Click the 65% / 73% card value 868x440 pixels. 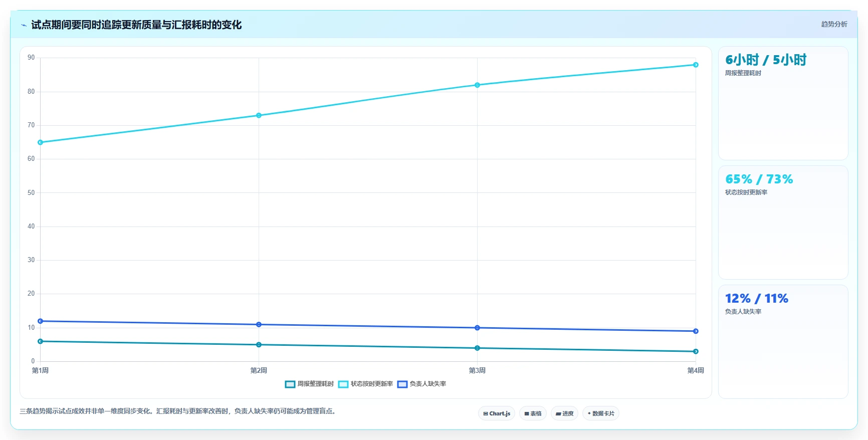[759, 179]
